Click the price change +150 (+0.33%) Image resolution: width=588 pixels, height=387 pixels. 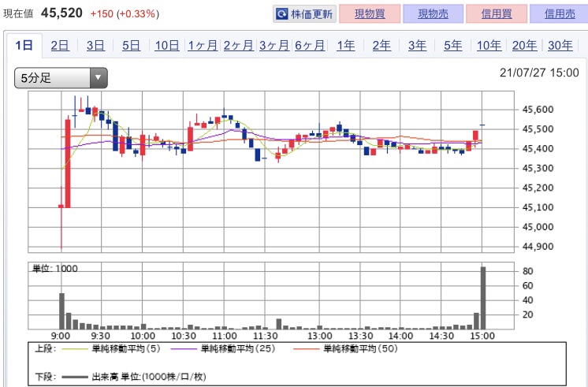tap(125, 14)
